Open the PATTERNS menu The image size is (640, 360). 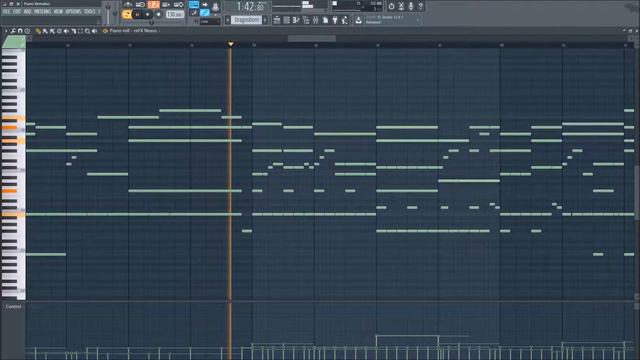tap(42, 12)
